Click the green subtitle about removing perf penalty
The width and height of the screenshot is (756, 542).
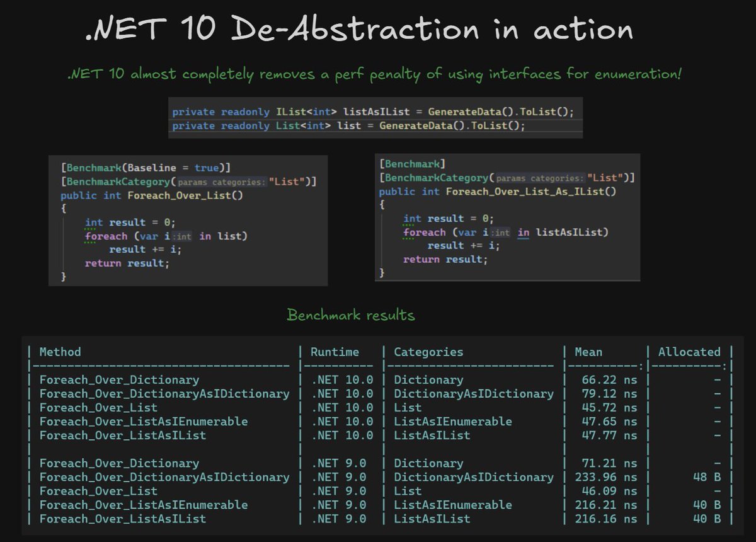coord(375,75)
